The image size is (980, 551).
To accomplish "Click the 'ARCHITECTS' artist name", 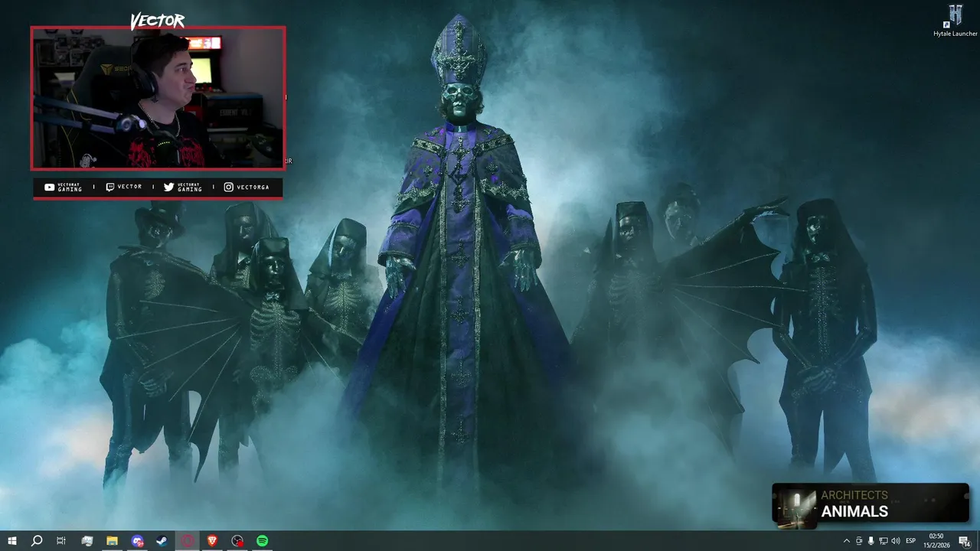I will click(854, 495).
